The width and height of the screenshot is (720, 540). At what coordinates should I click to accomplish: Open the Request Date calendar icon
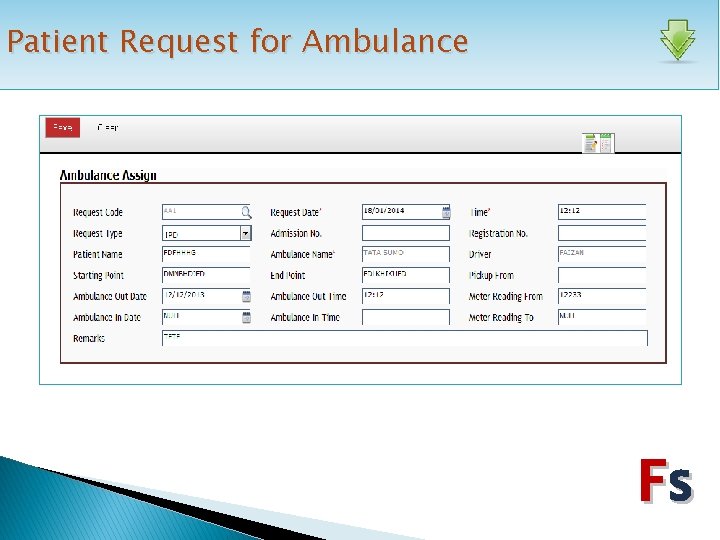446,212
